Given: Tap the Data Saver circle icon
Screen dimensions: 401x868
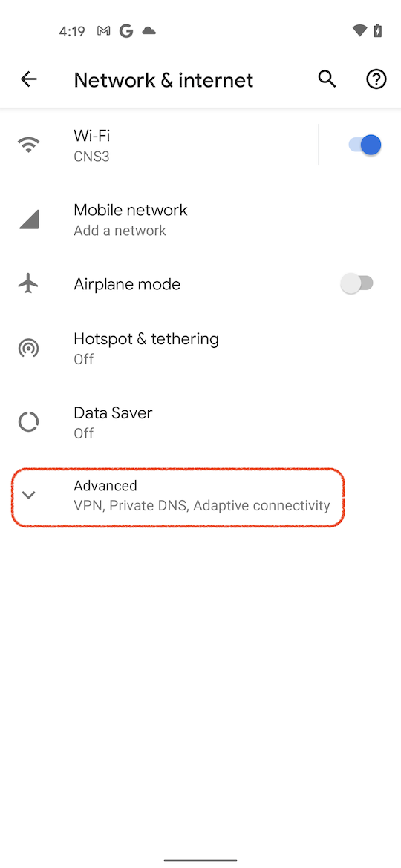Looking at the screenshot, I should click(x=28, y=422).
